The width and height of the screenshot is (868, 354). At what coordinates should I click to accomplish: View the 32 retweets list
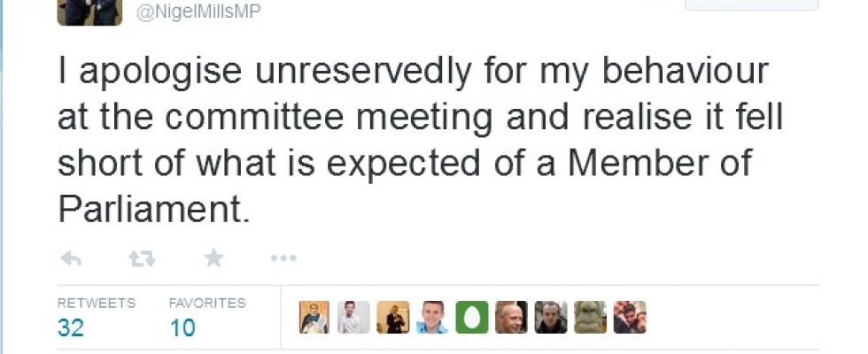pos(70,327)
